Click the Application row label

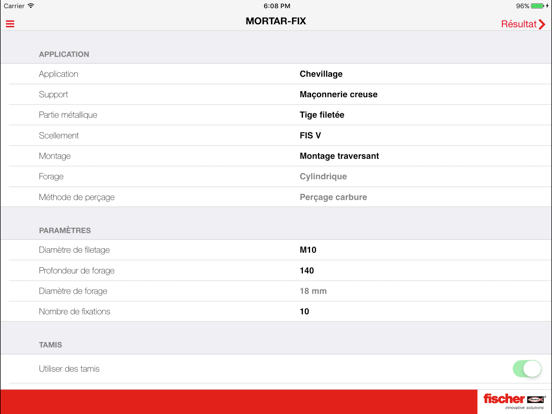point(58,74)
